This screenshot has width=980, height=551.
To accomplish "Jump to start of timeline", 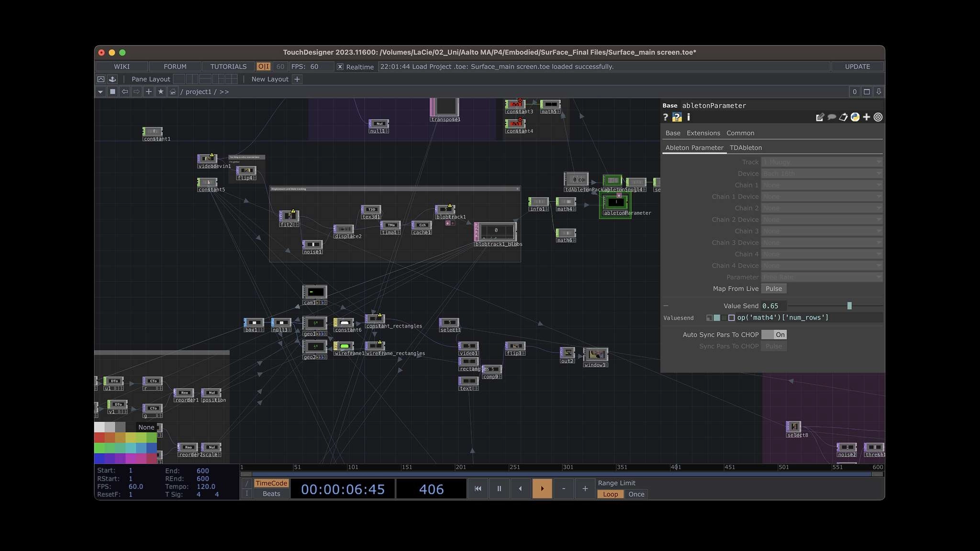I will pyautogui.click(x=478, y=488).
